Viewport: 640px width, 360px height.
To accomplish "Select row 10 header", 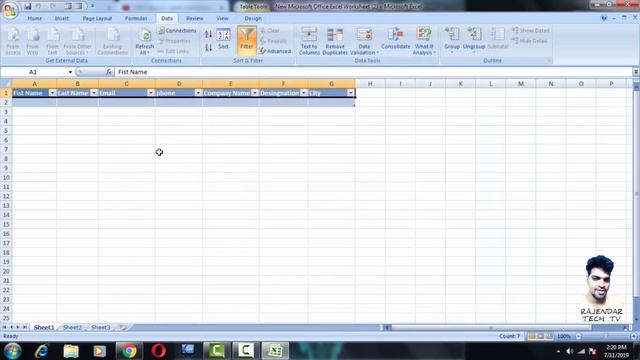I will pos(6,178).
